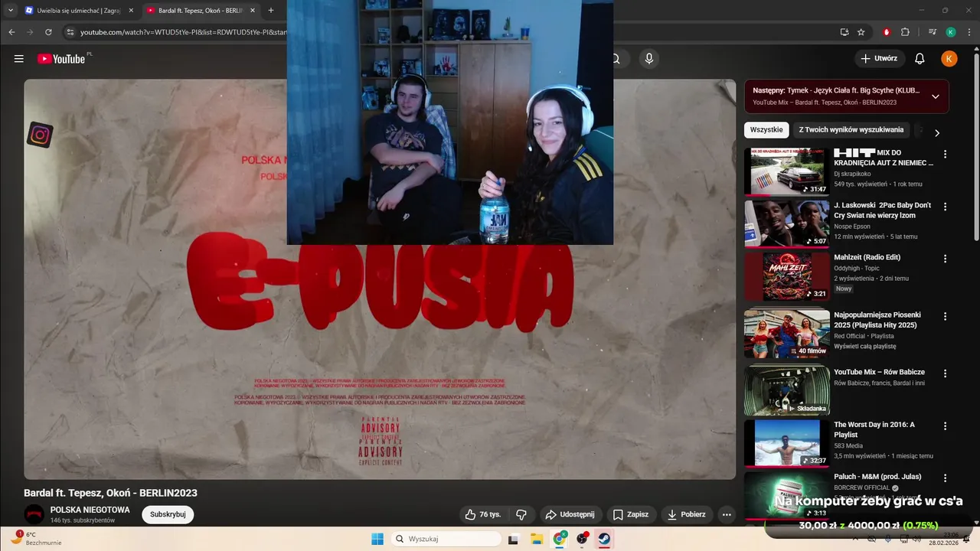Share the video via Udostępnij

pos(570,514)
